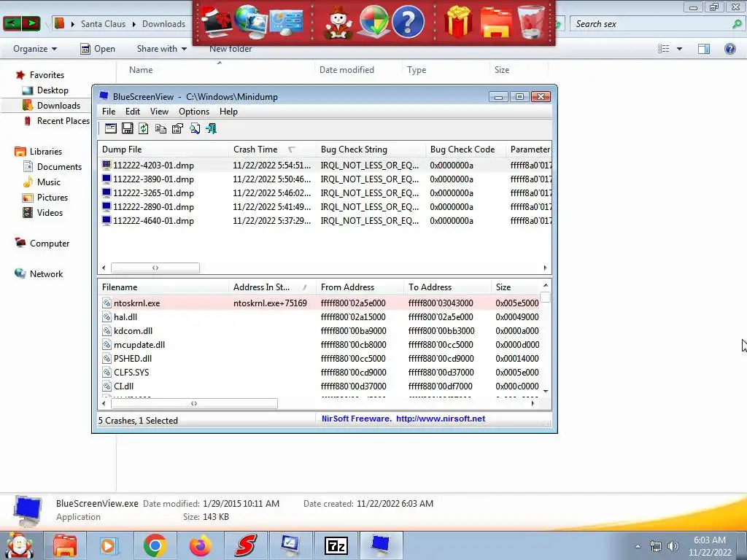Open the media player taskbar icon
The width and height of the screenshot is (747, 560).
pyautogui.click(x=109, y=545)
